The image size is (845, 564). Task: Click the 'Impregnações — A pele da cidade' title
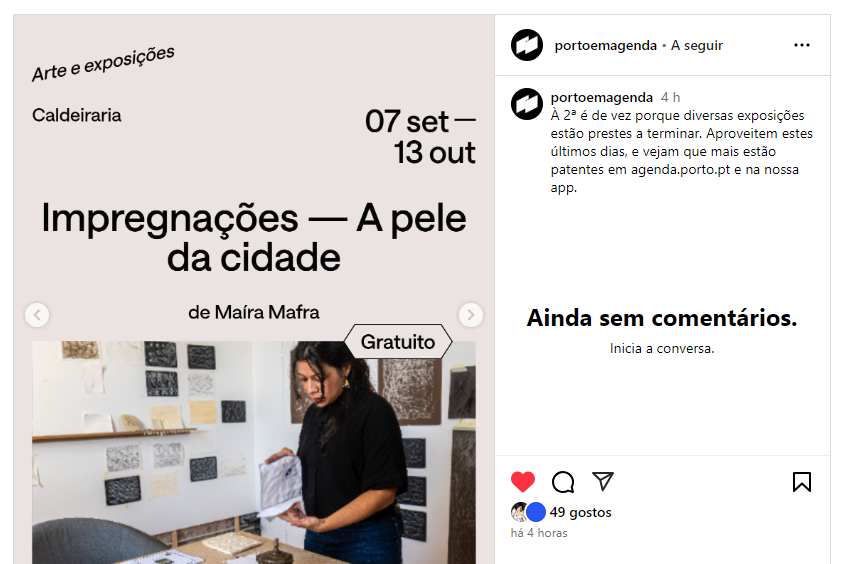point(254,238)
